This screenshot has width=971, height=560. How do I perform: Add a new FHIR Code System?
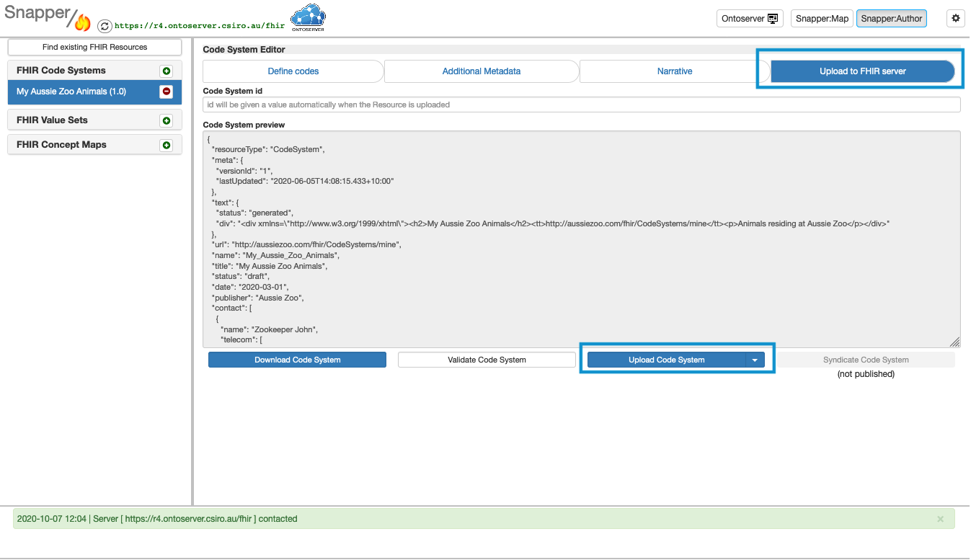point(167,71)
